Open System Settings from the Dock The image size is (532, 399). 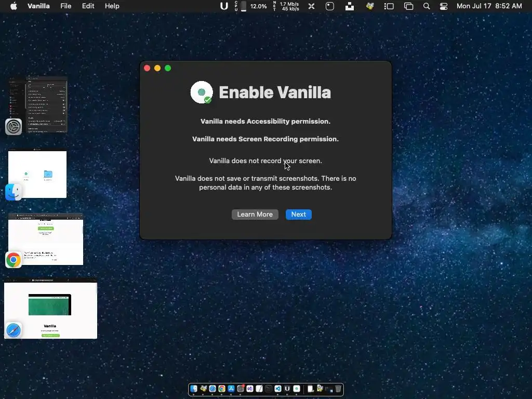tap(241, 389)
